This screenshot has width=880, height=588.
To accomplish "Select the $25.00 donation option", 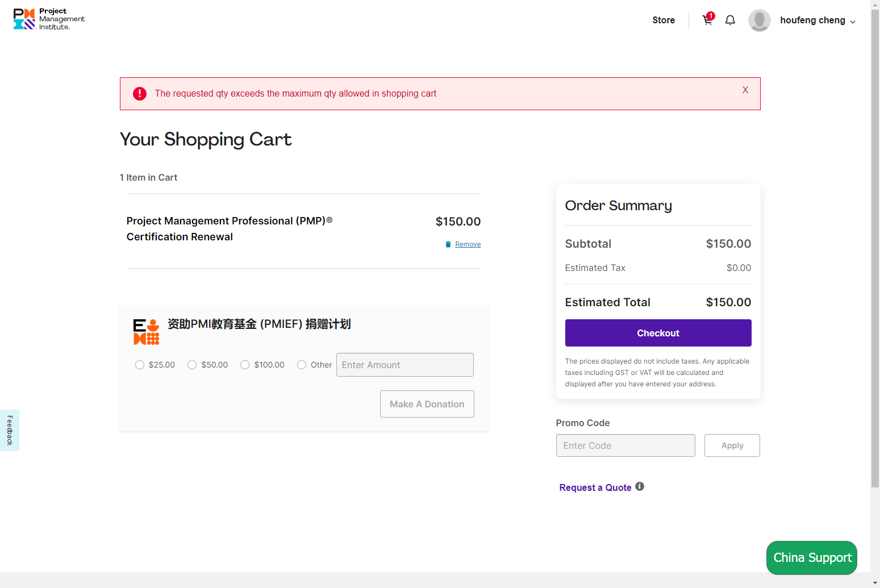I will click(x=140, y=365).
